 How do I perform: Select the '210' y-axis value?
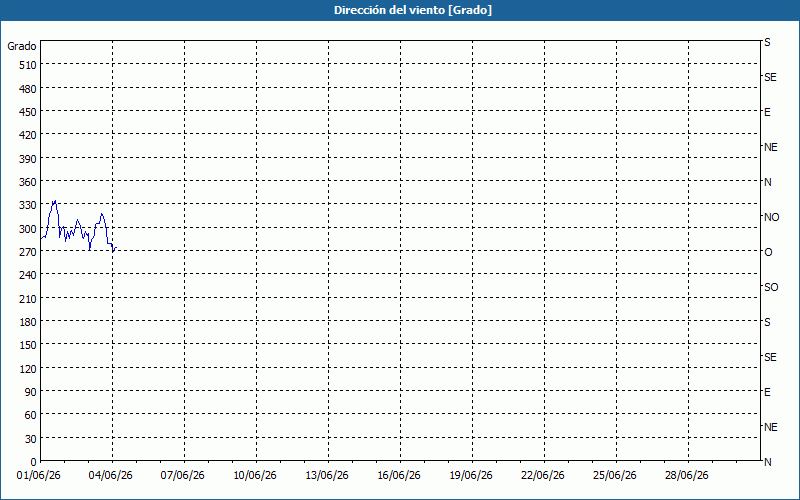click(28, 298)
